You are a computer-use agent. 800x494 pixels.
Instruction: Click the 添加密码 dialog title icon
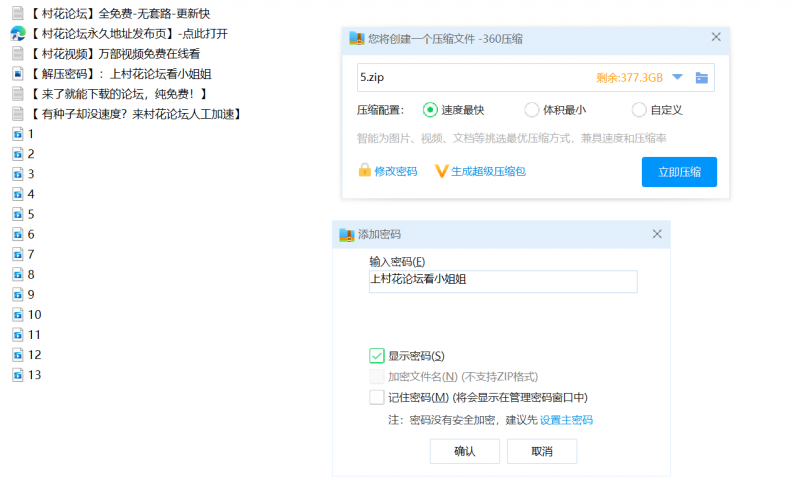tap(347, 234)
